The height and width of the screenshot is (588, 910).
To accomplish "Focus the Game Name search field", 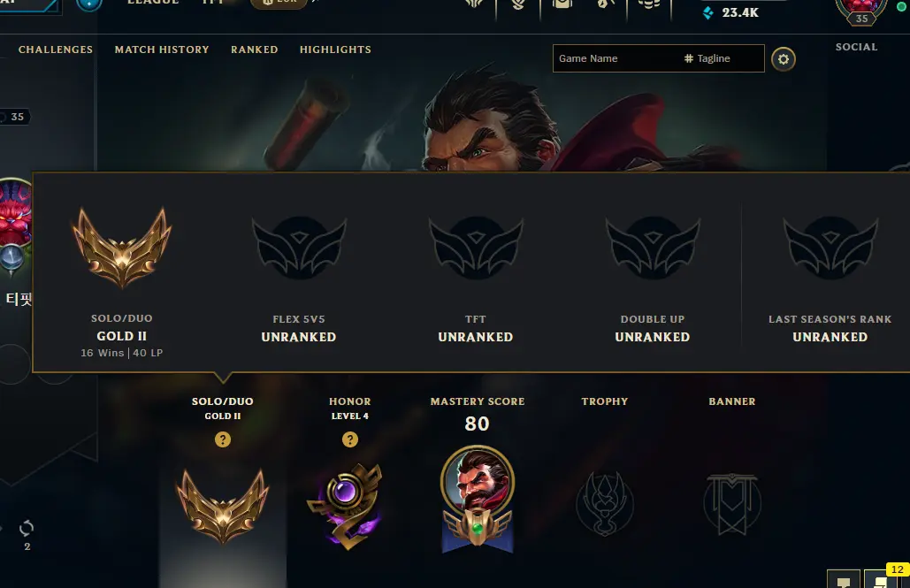I will tap(616, 58).
